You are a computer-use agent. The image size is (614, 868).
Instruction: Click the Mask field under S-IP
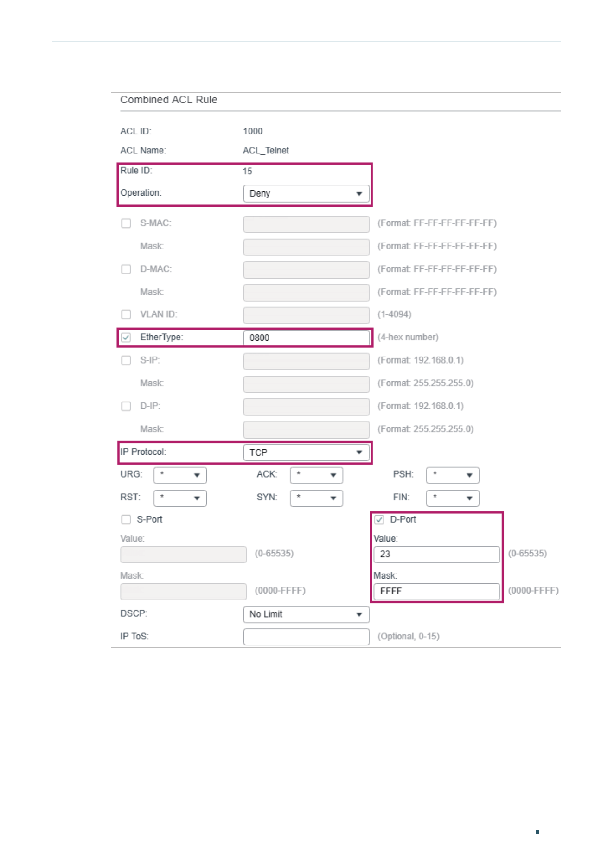(x=306, y=384)
